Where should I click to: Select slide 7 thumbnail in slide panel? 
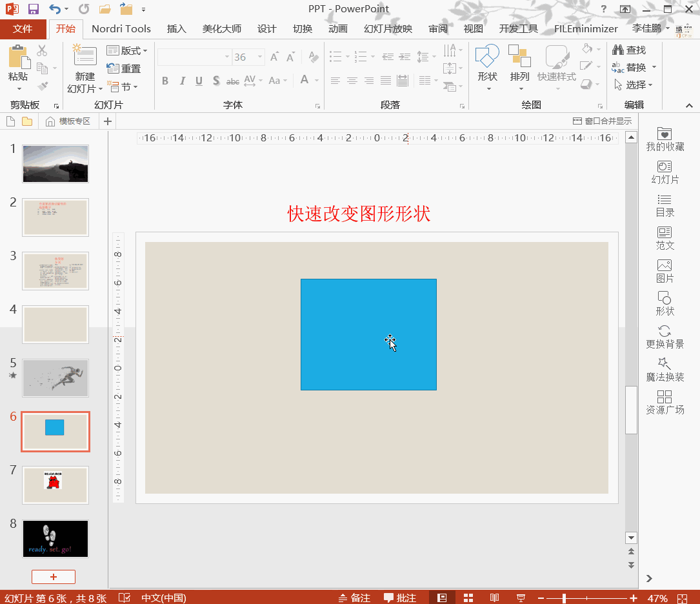tap(55, 485)
